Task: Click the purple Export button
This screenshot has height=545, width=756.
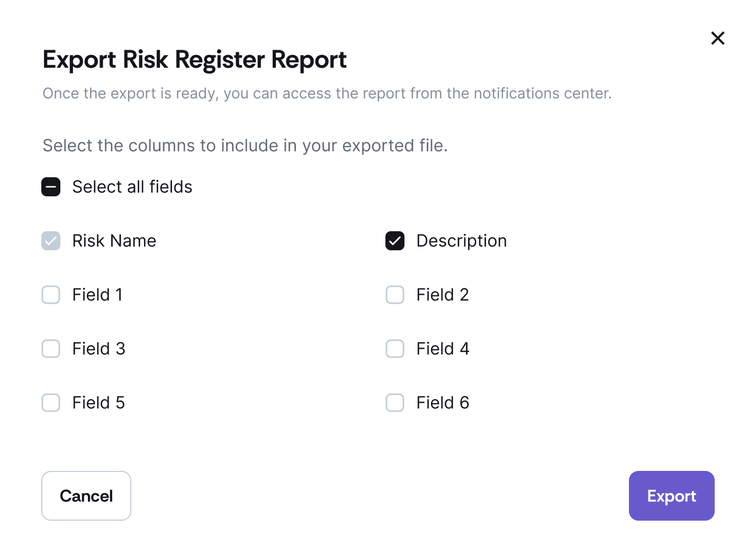Action: (x=671, y=496)
